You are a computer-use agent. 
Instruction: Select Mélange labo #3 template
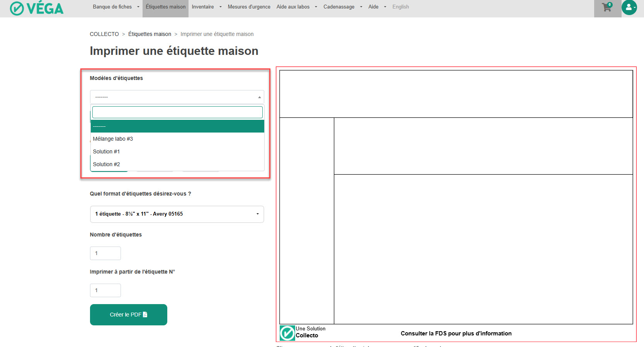point(113,139)
